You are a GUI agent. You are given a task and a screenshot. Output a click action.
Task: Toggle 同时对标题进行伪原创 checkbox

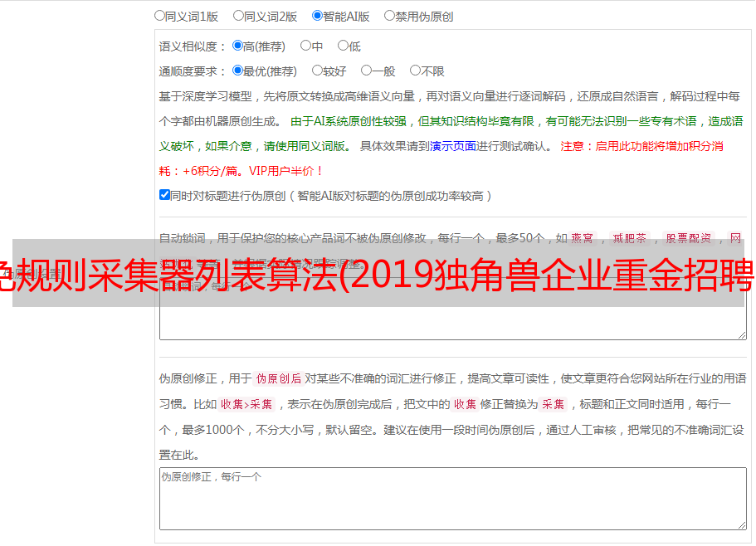164,195
